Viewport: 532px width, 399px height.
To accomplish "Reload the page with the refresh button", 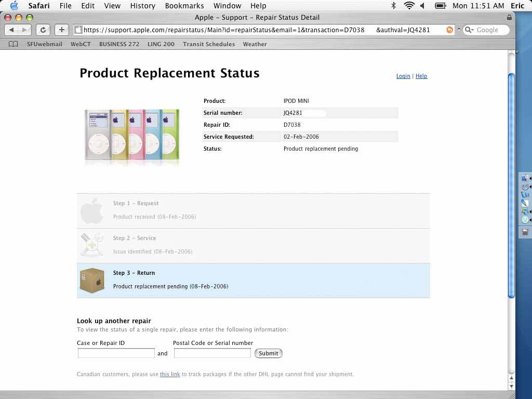I will 43,30.
